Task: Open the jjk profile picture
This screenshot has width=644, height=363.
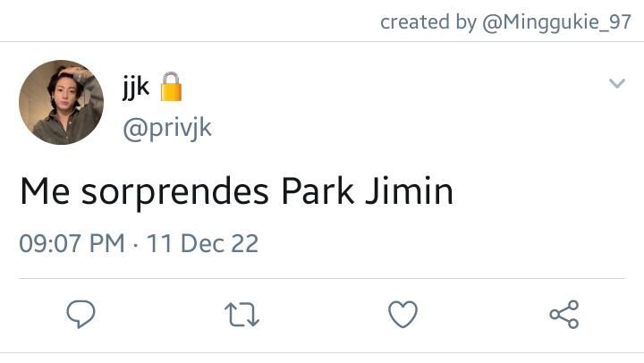Action: click(61, 102)
